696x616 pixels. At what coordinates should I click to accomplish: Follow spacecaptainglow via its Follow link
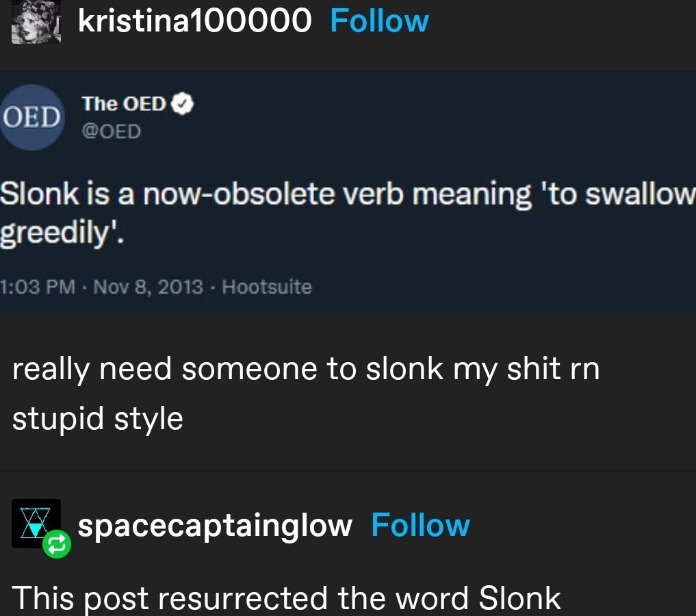[420, 525]
